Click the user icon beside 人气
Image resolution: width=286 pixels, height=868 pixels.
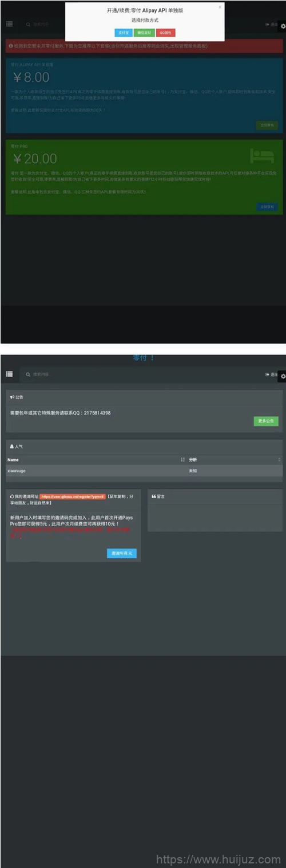point(12,446)
